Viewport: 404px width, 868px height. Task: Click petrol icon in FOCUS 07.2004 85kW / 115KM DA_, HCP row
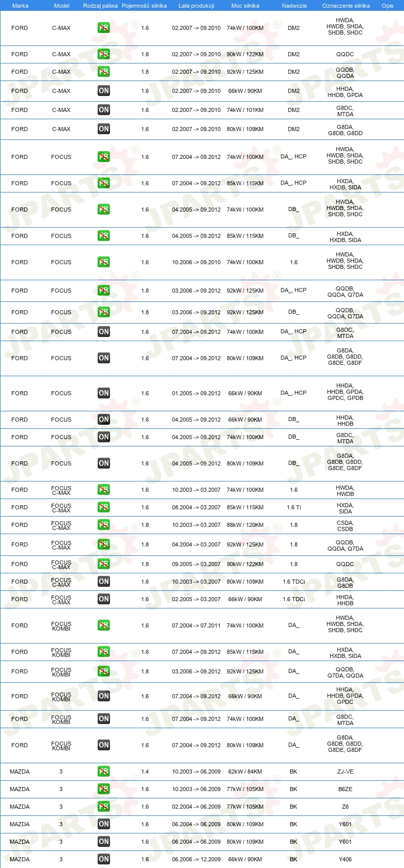pyautogui.click(x=104, y=183)
